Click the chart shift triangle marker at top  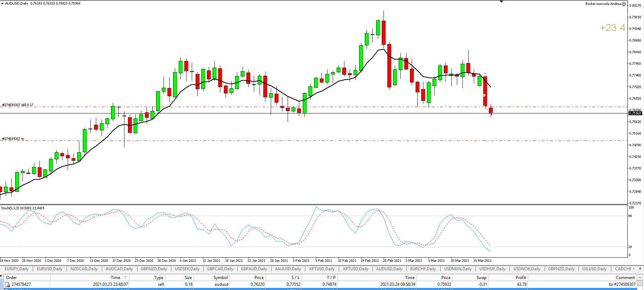tap(501, 2)
